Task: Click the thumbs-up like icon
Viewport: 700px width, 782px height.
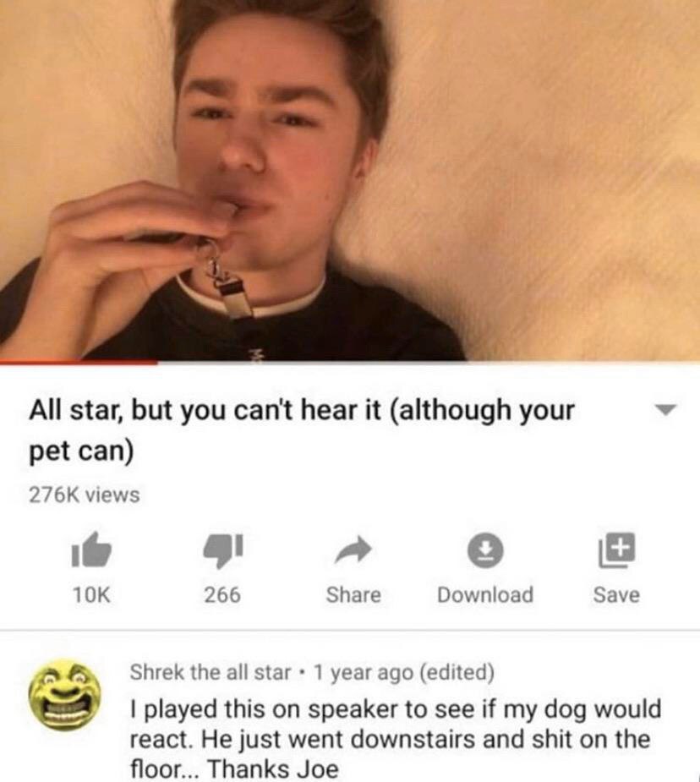Action: click(91, 550)
